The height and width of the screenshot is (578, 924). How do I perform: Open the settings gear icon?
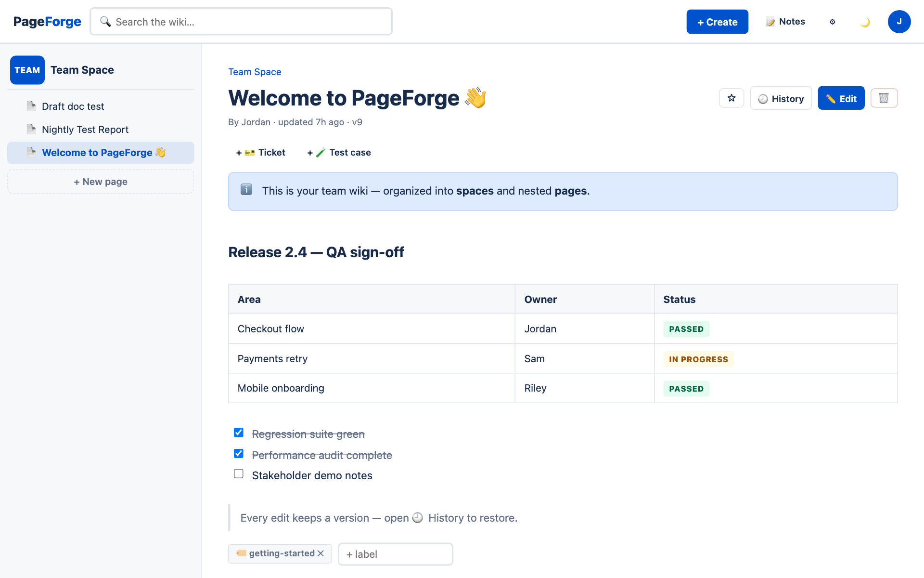click(x=833, y=22)
